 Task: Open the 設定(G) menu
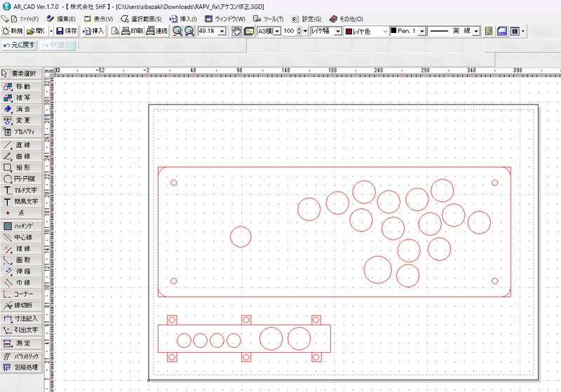pyautogui.click(x=307, y=19)
